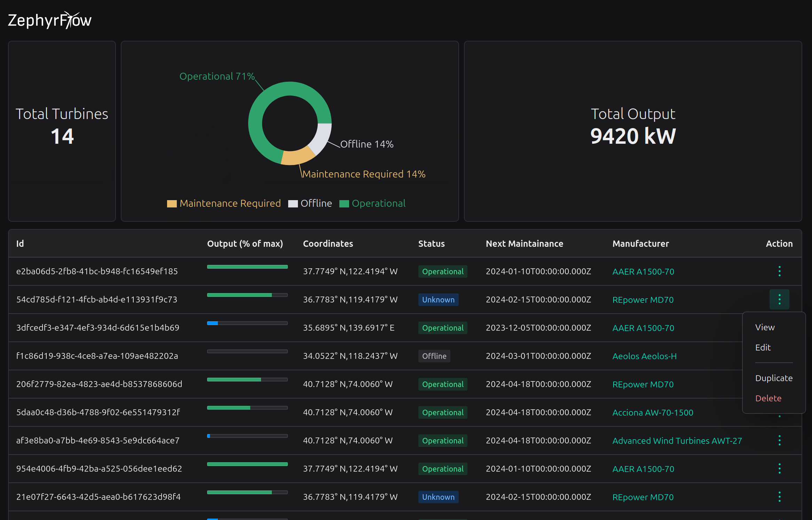Click the kebab menu beside turbine 954e4006
This screenshot has width=812, height=520.
tap(780, 468)
